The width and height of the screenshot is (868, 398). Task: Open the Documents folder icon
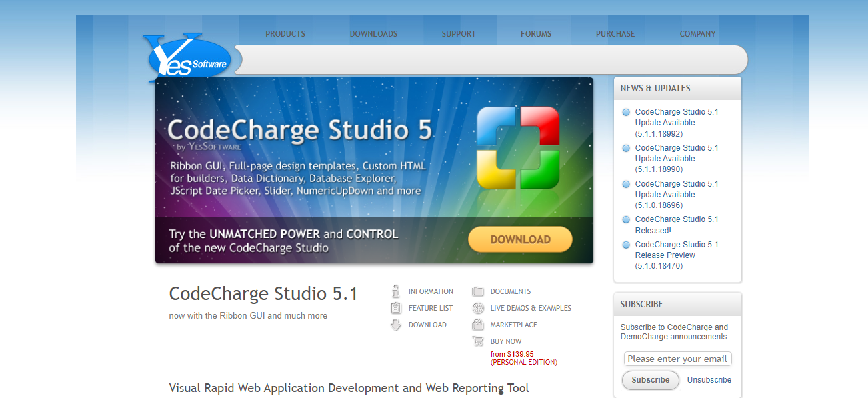(x=478, y=291)
